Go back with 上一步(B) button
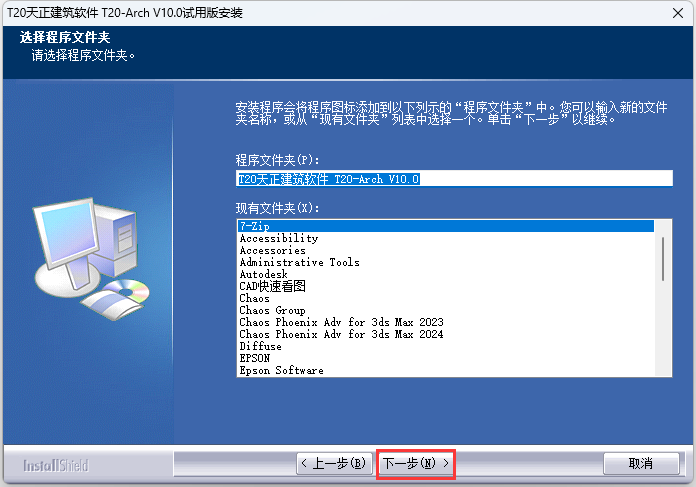The height and width of the screenshot is (487, 696). [334, 463]
